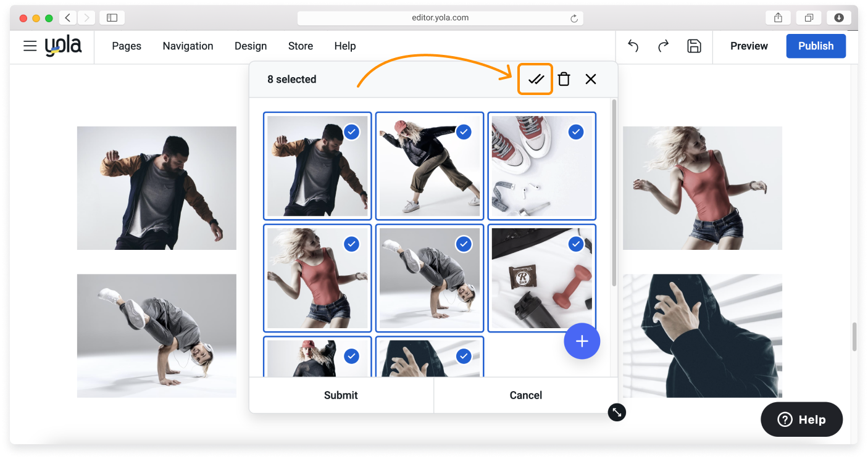
Task: Publish the website
Action: click(x=816, y=46)
